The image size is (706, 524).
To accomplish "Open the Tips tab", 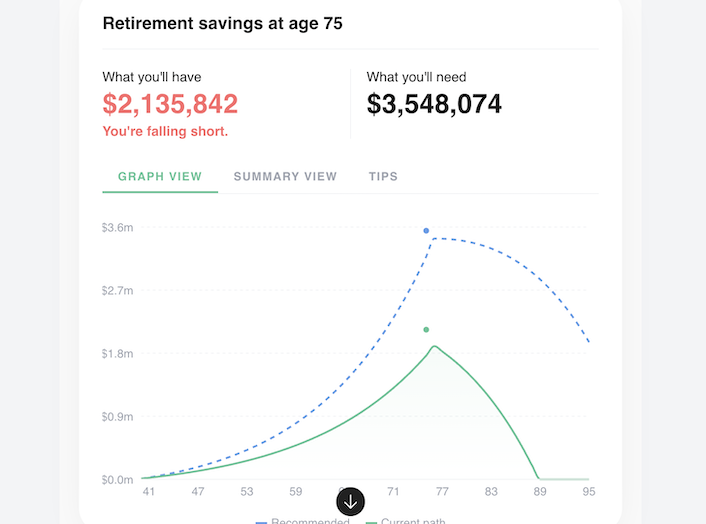I will click(x=383, y=177).
